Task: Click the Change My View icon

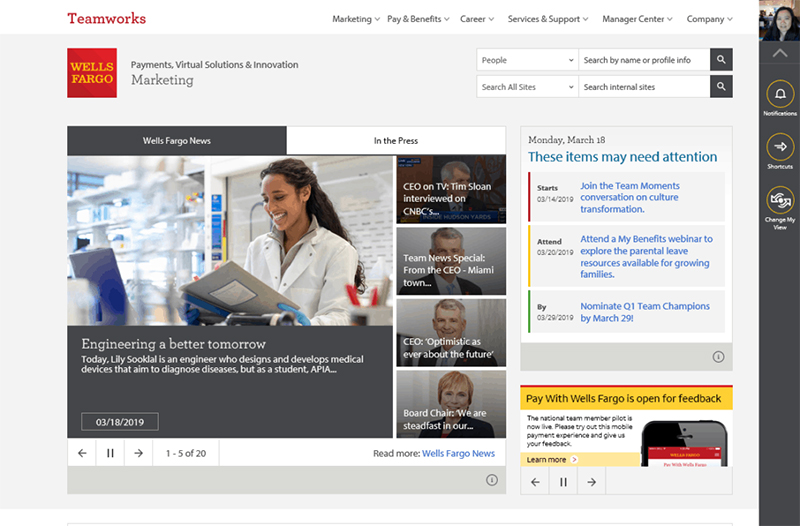Action: coord(779,201)
